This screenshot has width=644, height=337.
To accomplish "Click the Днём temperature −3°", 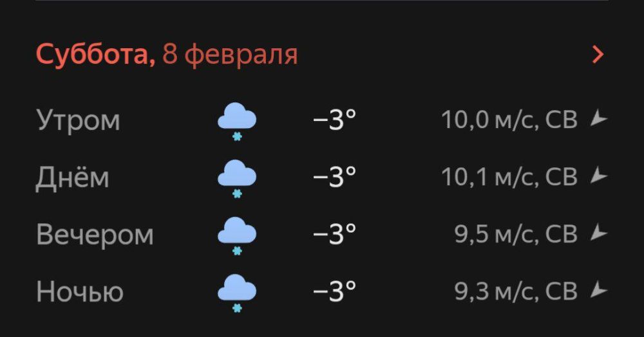I will [334, 178].
